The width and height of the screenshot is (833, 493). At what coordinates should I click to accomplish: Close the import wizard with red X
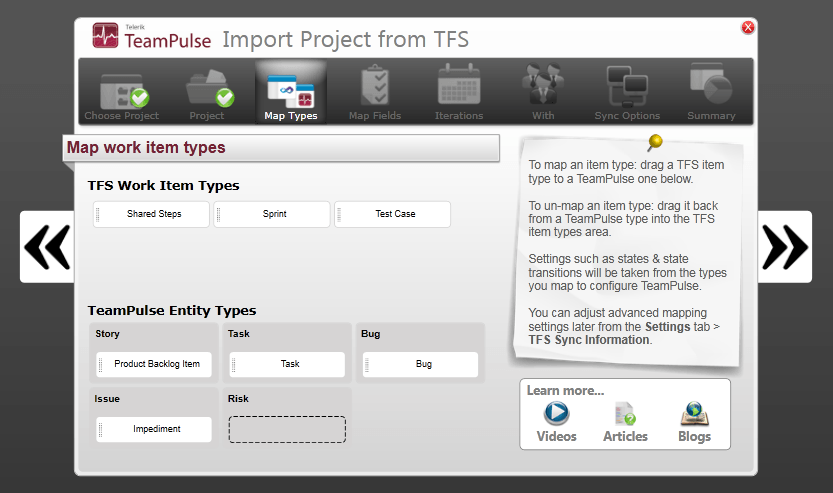[748, 27]
